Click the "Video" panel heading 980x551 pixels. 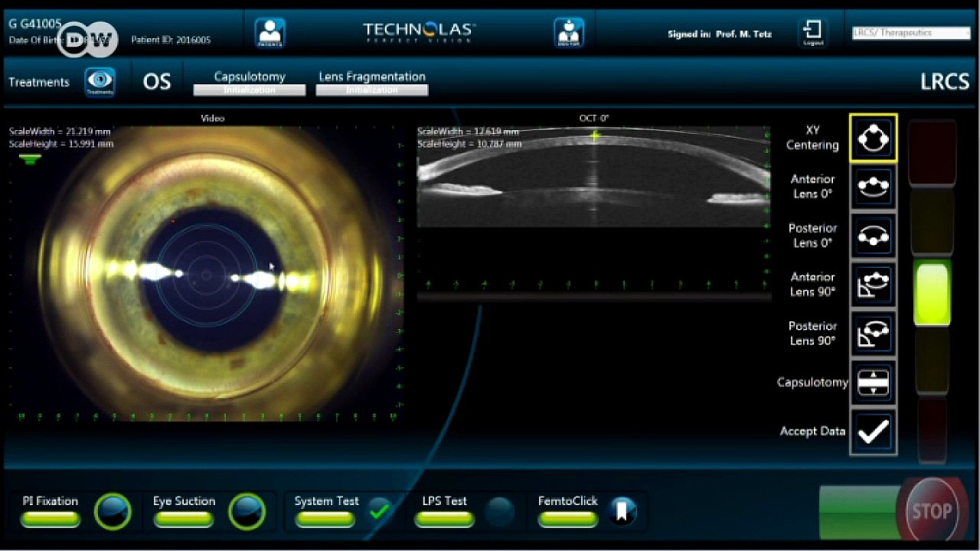pos(213,118)
